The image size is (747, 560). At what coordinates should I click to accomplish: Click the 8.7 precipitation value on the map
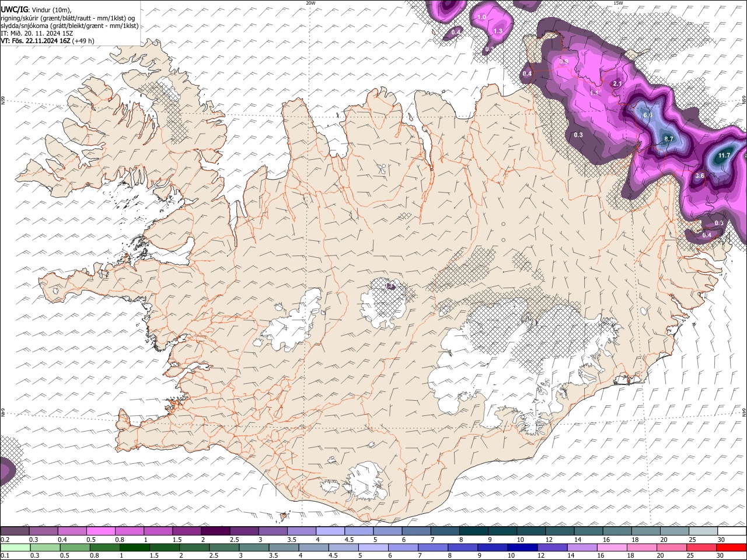pyautogui.click(x=669, y=139)
